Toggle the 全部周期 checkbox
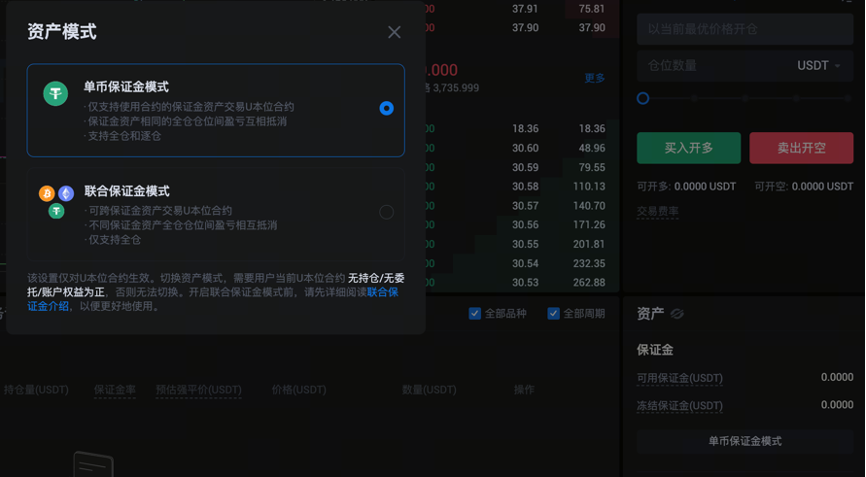 [553, 313]
